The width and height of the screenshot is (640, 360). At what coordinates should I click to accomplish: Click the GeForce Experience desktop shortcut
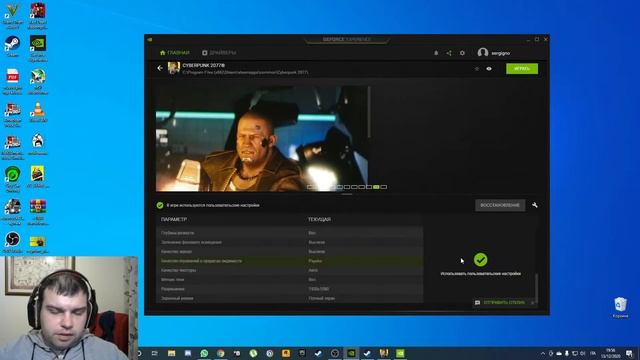tap(38, 48)
